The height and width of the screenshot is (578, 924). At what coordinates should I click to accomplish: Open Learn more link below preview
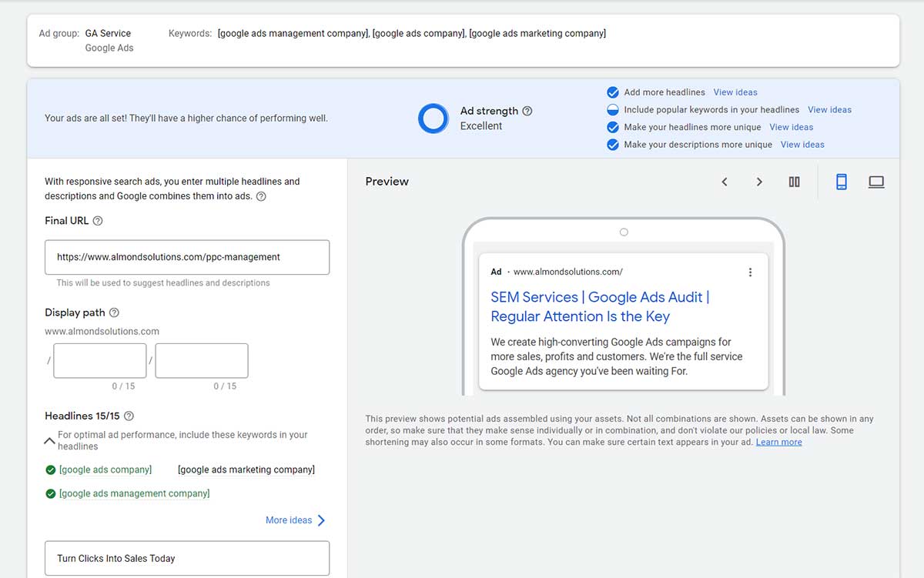click(778, 443)
